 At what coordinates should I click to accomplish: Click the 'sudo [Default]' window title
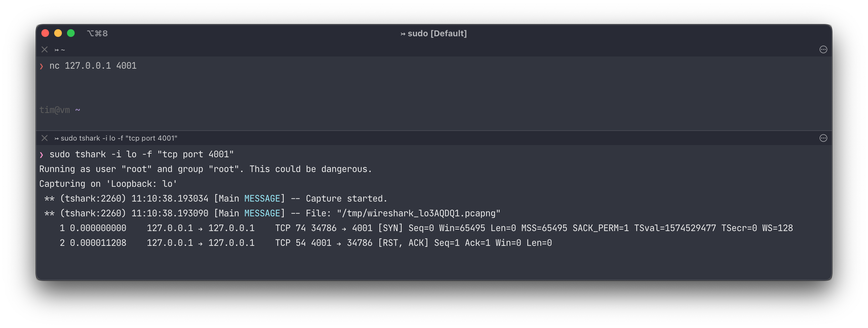434,33
